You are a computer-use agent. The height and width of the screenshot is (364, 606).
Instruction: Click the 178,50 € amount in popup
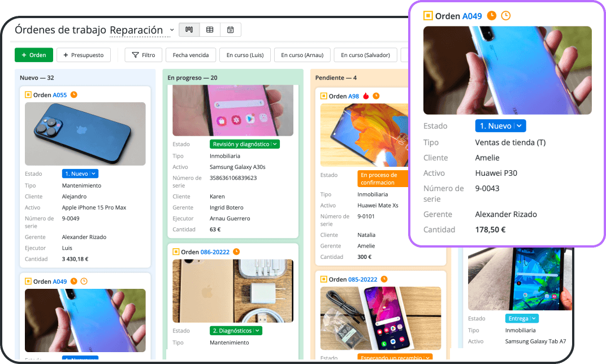[490, 229]
